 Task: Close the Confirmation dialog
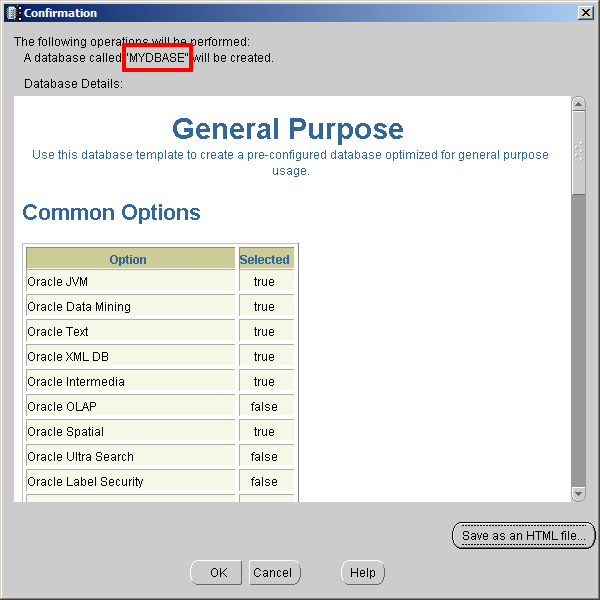(585, 13)
